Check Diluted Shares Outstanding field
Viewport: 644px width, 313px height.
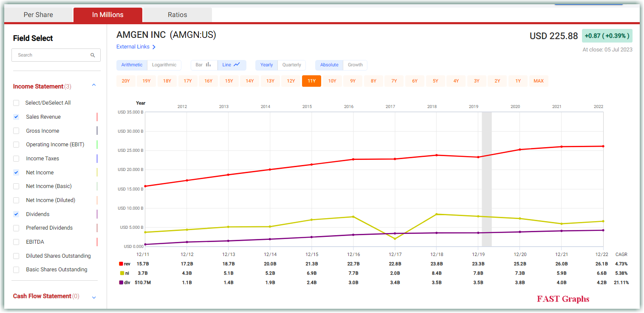click(16, 256)
